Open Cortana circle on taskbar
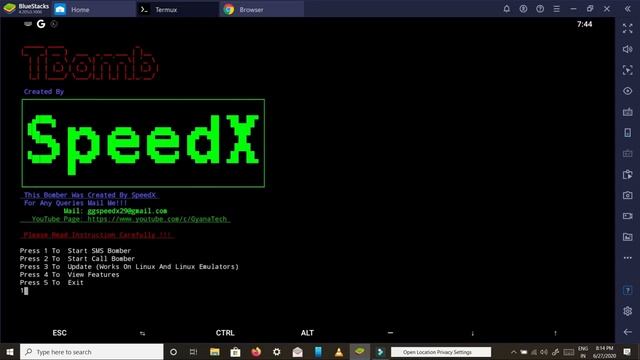 pos(173,351)
